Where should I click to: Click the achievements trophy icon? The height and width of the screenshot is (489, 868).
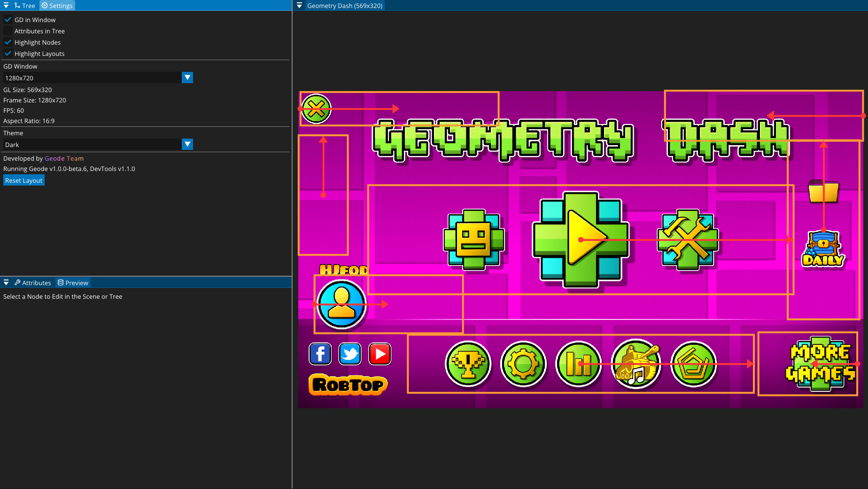(468, 364)
